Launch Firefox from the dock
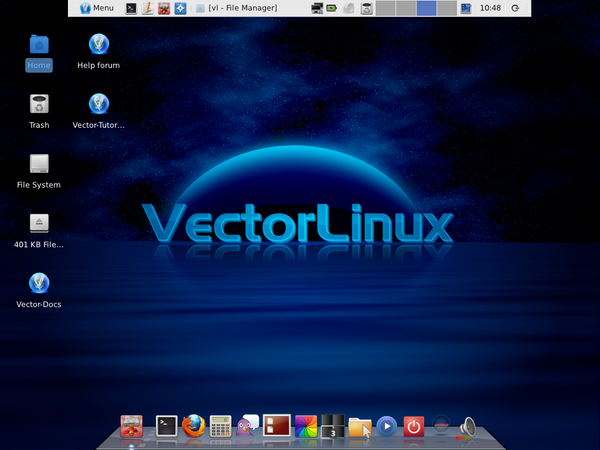The image size is (600, 450). click(x=193, y=427)
